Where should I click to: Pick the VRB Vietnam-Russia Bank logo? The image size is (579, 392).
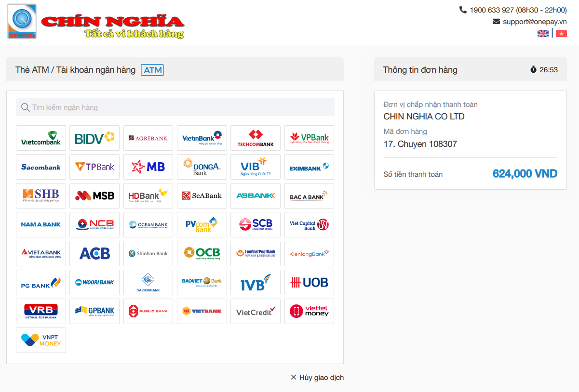tap(41, 312)
